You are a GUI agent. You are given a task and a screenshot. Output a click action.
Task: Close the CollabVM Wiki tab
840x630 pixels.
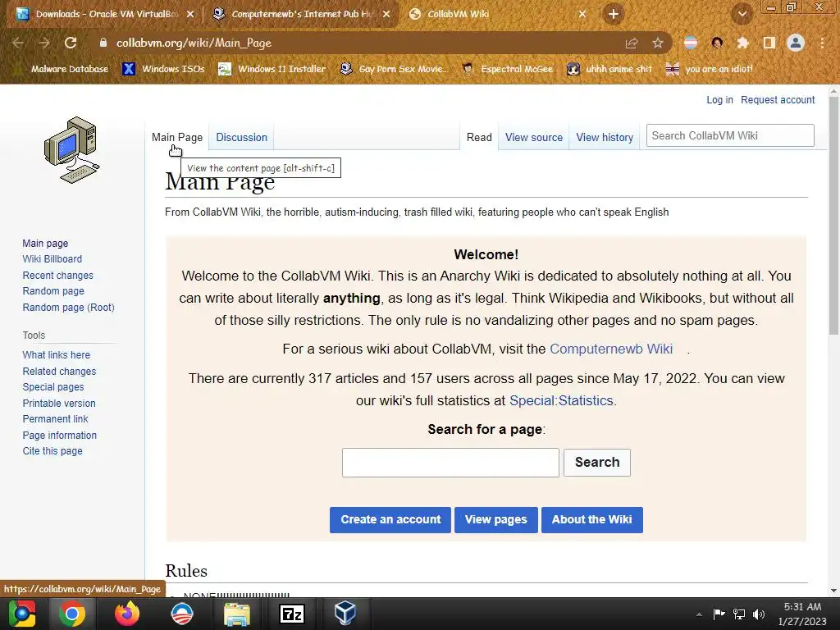582,14
